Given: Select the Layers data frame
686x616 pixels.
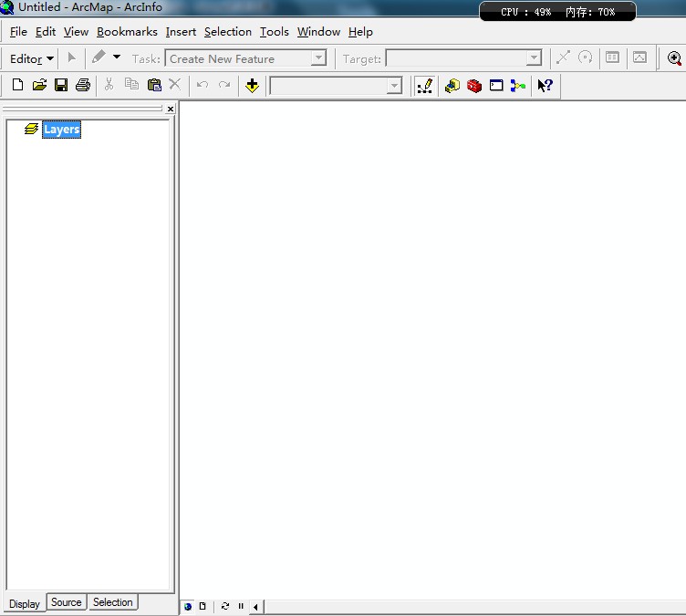Looking at the screenshot, I should tap(62, 130).
